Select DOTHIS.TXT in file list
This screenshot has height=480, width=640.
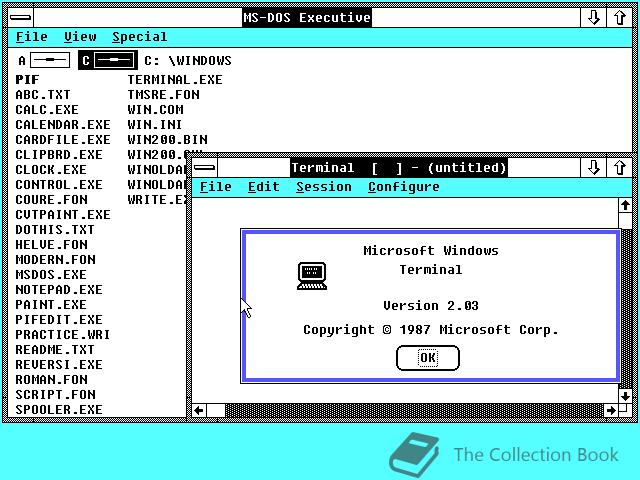tap(55, 230)
